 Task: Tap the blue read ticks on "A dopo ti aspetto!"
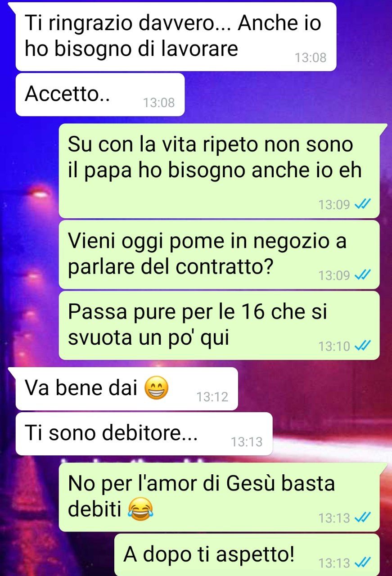362,562
